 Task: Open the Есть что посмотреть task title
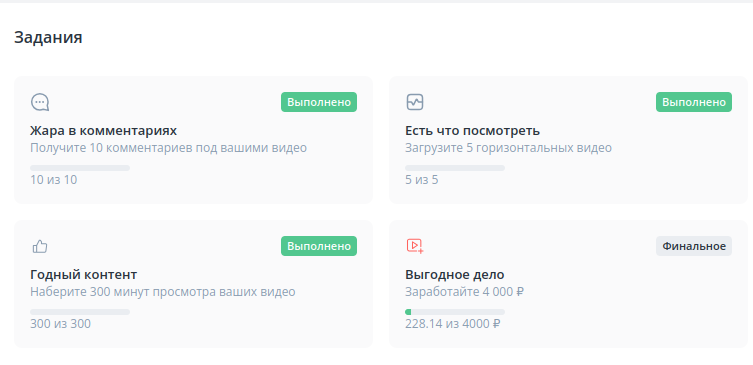click(x=473, y=131)
